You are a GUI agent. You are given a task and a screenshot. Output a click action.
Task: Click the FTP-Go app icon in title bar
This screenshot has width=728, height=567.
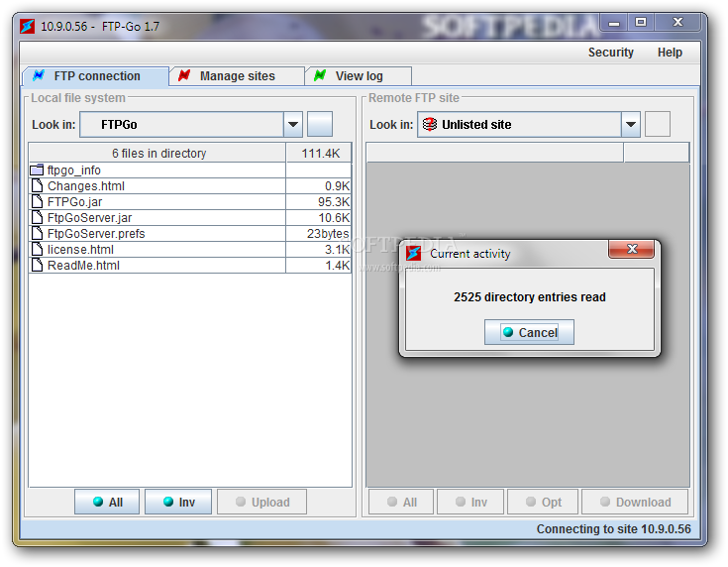27,26
